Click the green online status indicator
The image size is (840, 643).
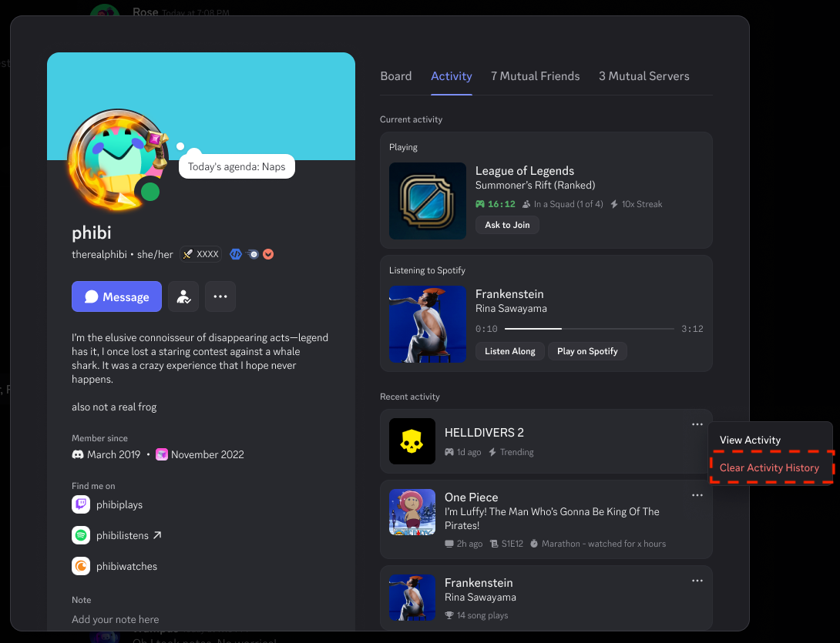[150, 192]
